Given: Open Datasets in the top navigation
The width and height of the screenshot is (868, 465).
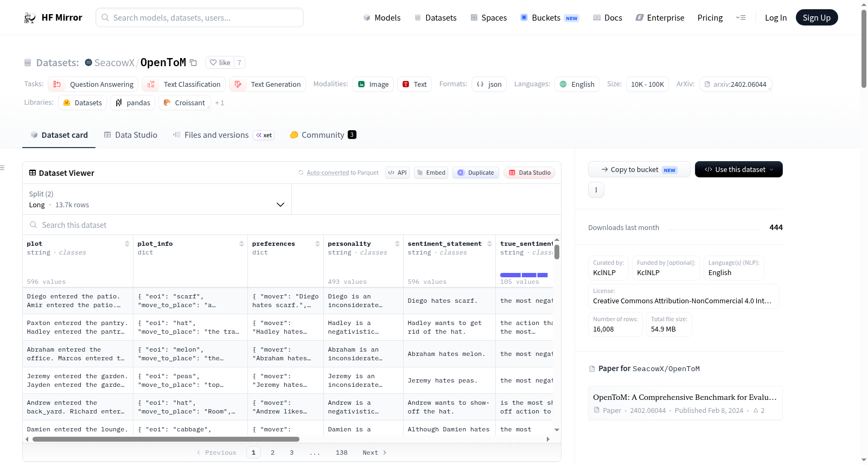Looking at the screenshot, I should coord(435,18).
